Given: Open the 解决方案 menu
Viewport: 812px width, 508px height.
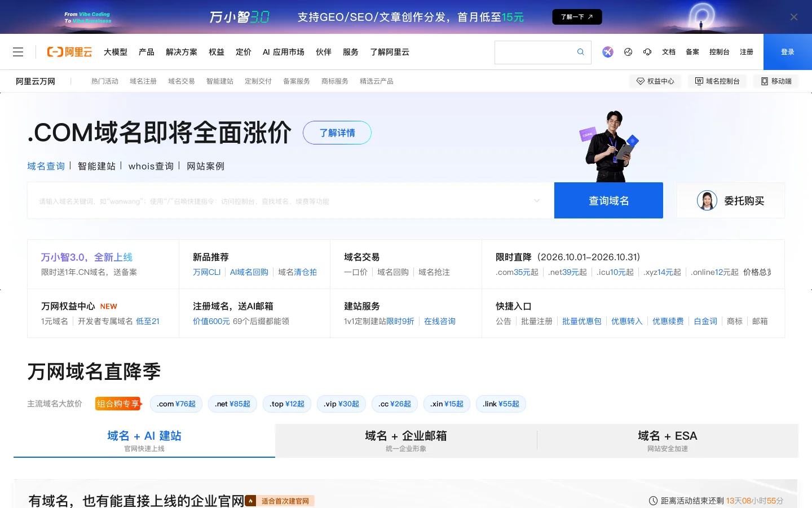Looking at the screenshot, I should [182, 52].
